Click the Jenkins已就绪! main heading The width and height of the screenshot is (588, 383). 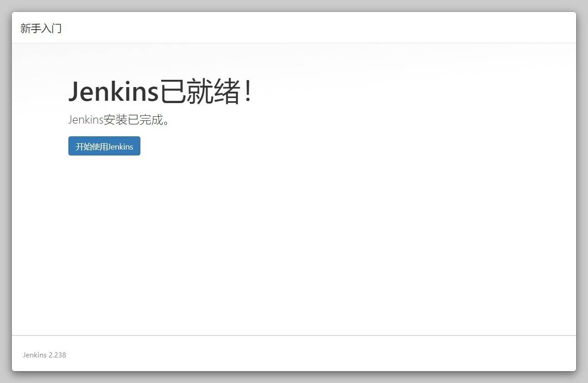(160, 91)
